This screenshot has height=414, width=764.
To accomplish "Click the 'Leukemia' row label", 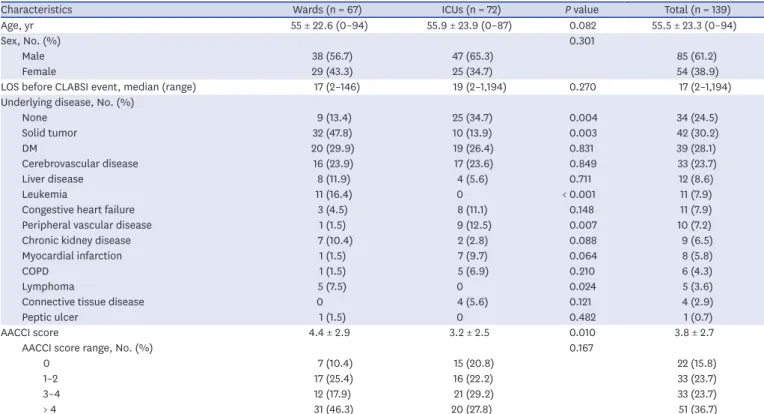I will (44, 194).
